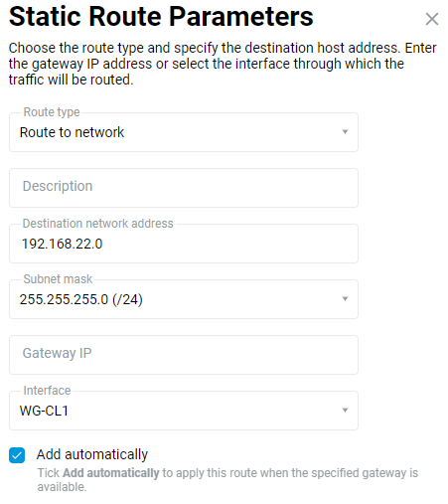The height and width of the screenshot is (504, 448).
Task: Uncheck the Add automatically checkbox
Action: click(17, 455)
